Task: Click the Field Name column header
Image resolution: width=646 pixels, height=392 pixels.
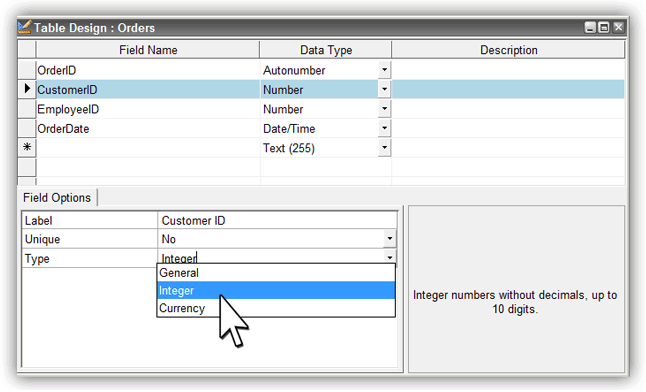Action: pyautogui.click(x=148, y=50)
